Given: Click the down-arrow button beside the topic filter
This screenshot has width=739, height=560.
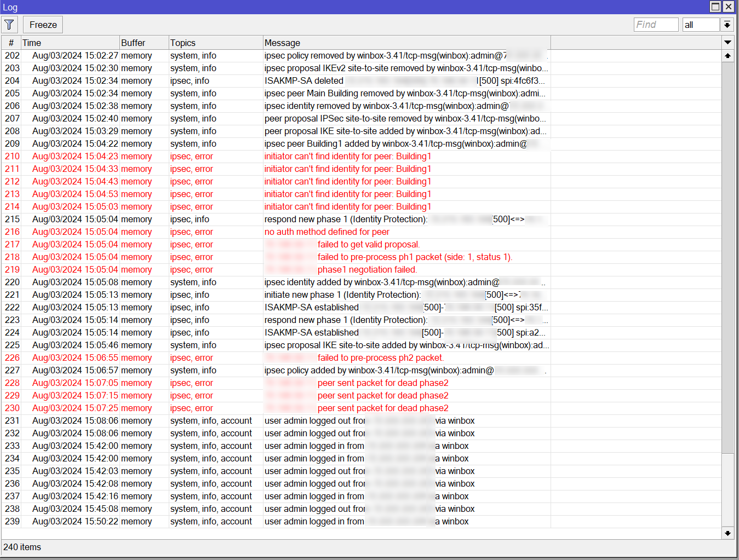Looking at the screenshot, I should click(727, 24).
